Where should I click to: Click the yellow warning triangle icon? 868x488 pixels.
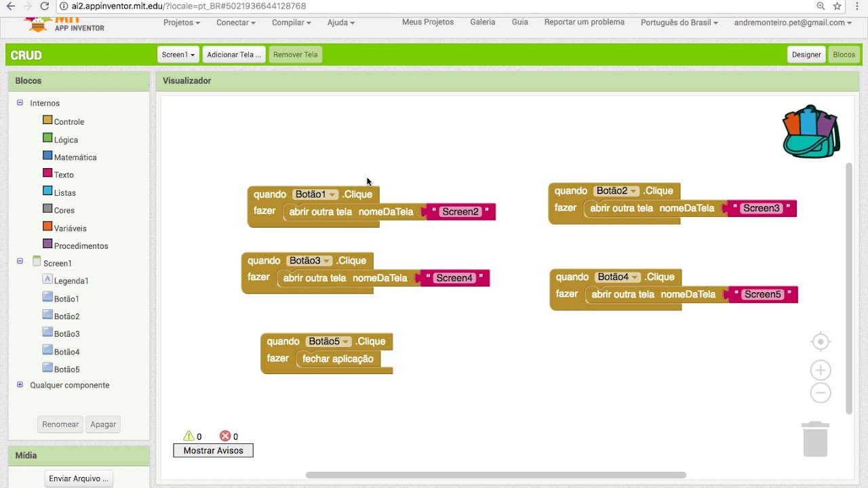point(189,436)
